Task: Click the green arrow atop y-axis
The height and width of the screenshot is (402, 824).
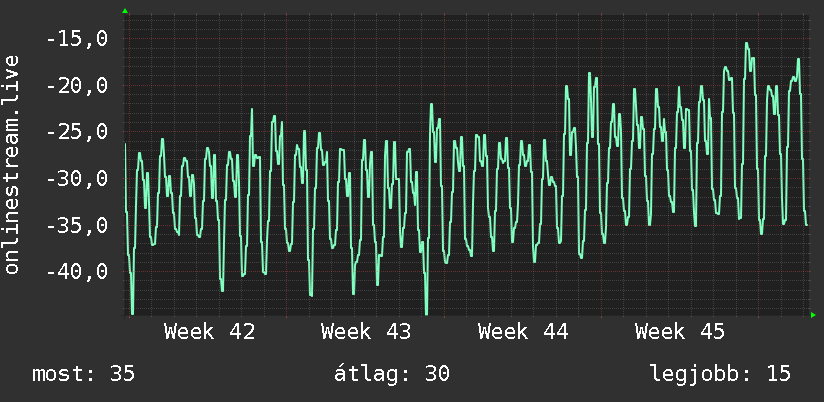Action: tap(125, 11)
